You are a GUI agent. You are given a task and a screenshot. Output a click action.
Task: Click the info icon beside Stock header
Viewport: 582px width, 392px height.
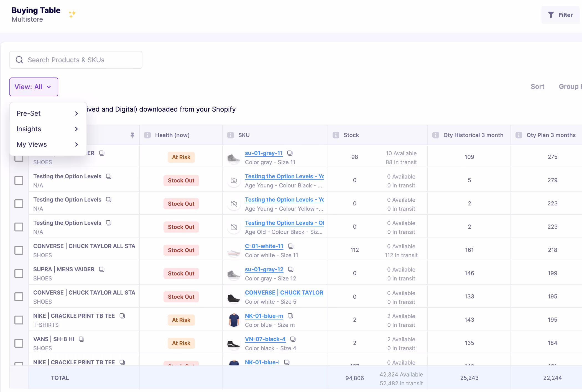pyautogui.click(x=336, y=135)
